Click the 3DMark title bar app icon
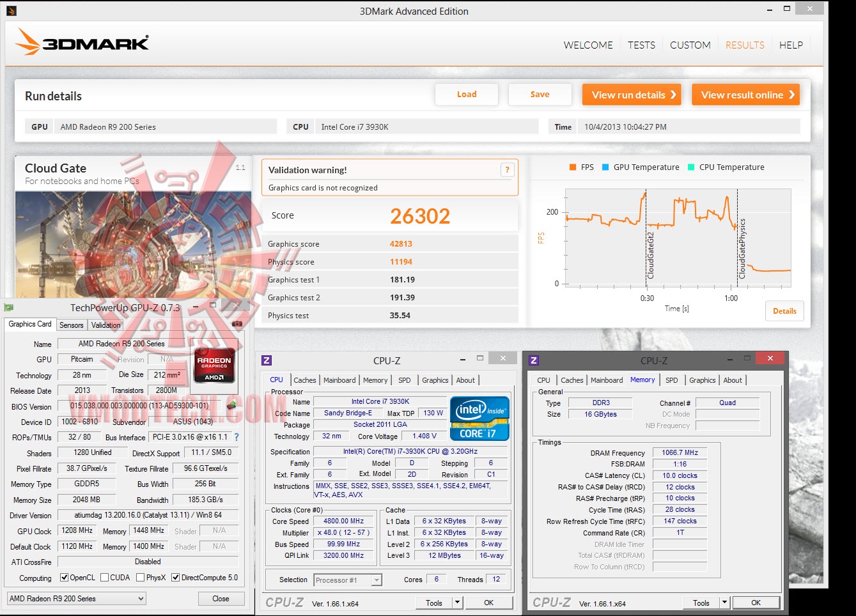Image resolution: width=856 pixels, height=616 pixels. point(11,11)
